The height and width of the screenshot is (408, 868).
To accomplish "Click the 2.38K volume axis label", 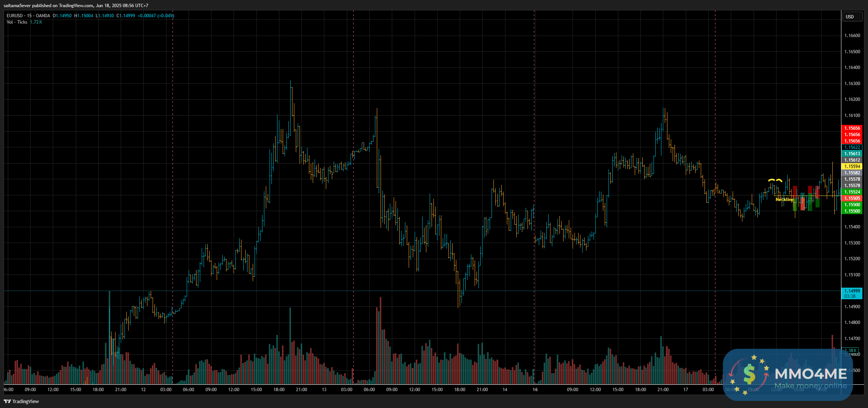I will [850, 351].
